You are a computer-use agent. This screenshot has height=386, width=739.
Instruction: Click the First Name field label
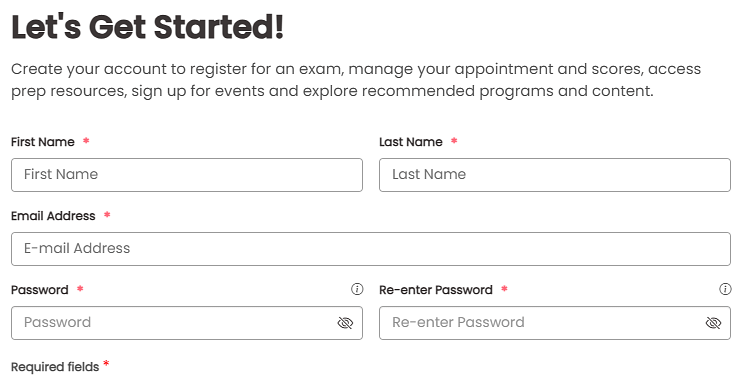(x=43, y=142)
